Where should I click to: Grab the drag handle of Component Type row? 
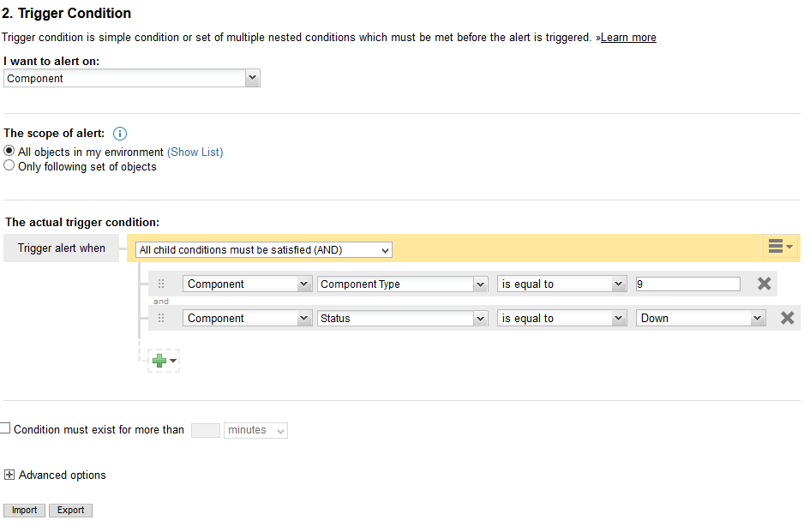(x=161, y=284)
